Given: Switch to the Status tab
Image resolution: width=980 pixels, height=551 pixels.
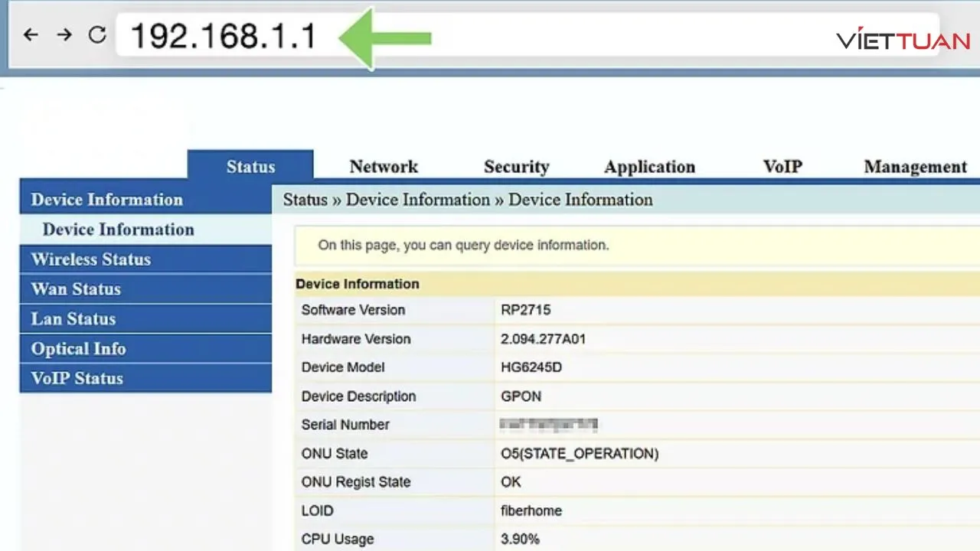Looking at the screenshot, I should pos(250,167).
